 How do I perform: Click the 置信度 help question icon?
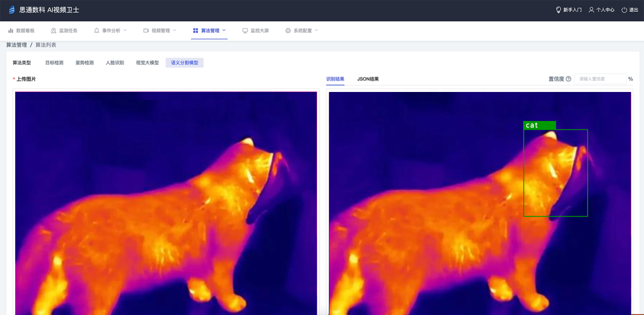568,79
